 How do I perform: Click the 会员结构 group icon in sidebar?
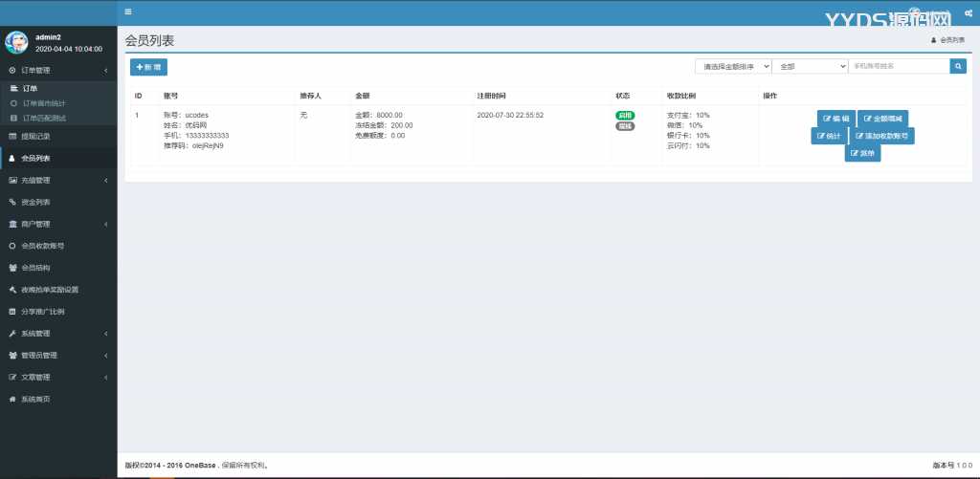tap(12, 268)
